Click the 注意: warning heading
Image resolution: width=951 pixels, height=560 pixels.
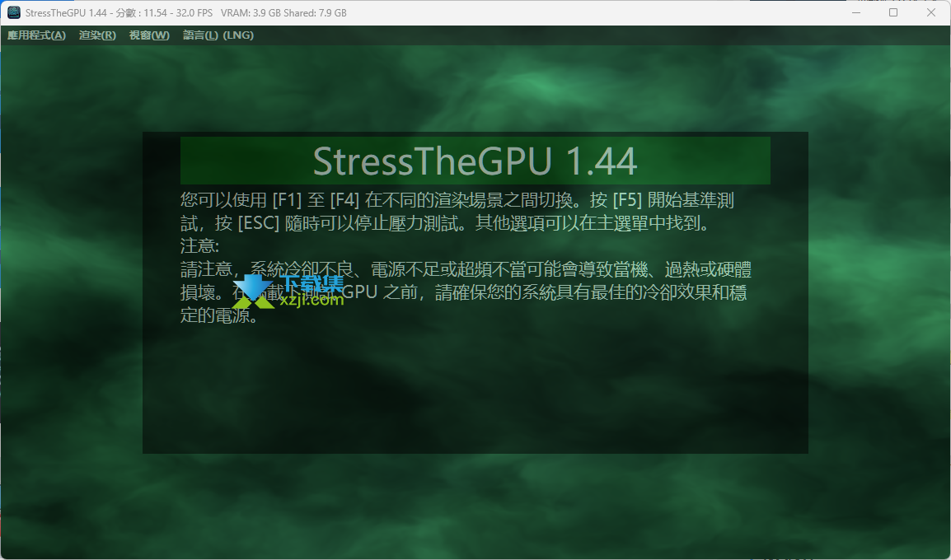pos(199,246)
